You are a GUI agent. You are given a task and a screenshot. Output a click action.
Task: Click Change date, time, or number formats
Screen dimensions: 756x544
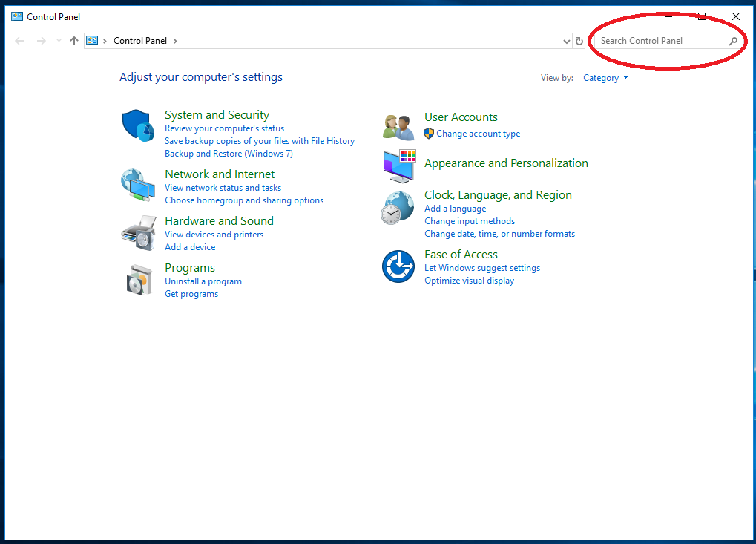tap(499, 234)
